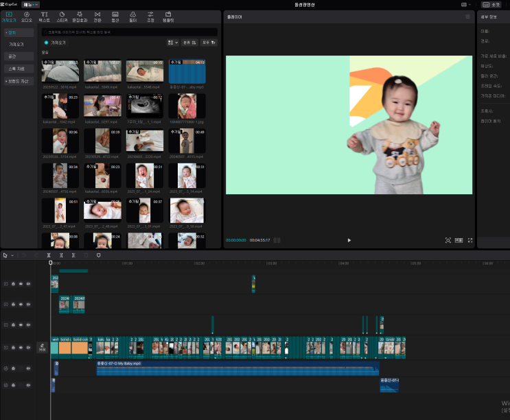This screenshot has width=510, height=420.
Task: Open the 오디오 (Audio) panel
Action: tap(26, 16)
